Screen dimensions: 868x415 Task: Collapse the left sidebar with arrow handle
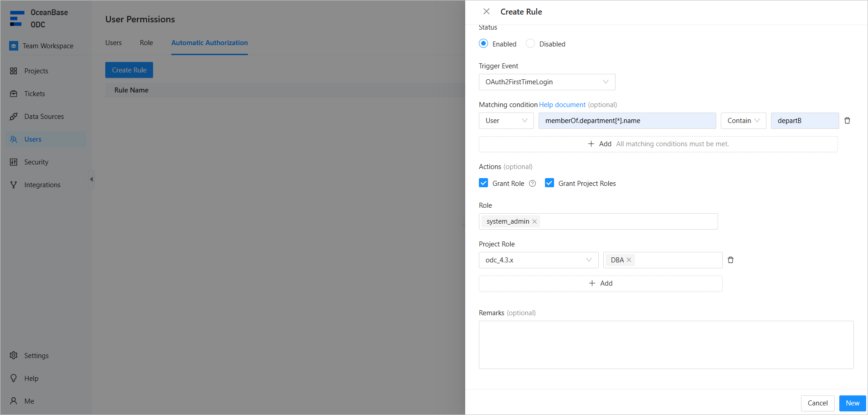pyautogui.click(x=91, y=179)
